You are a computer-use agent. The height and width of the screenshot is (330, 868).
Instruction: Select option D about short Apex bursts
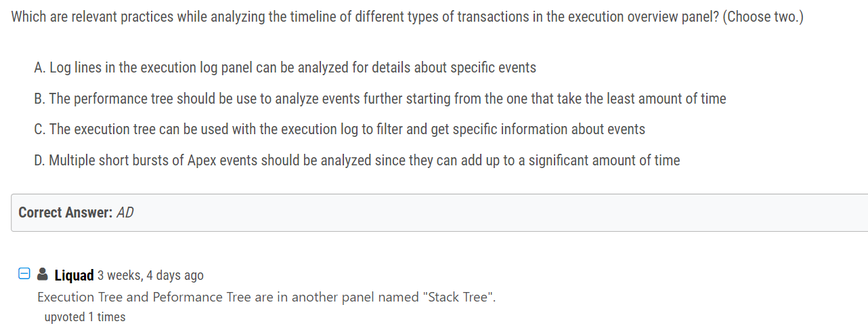357,161
